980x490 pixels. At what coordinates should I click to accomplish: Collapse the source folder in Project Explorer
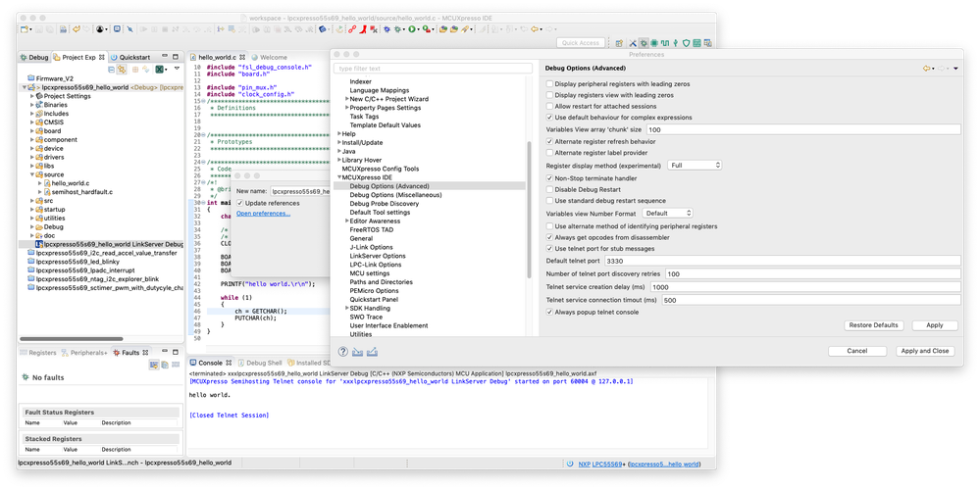coord(31,174)
